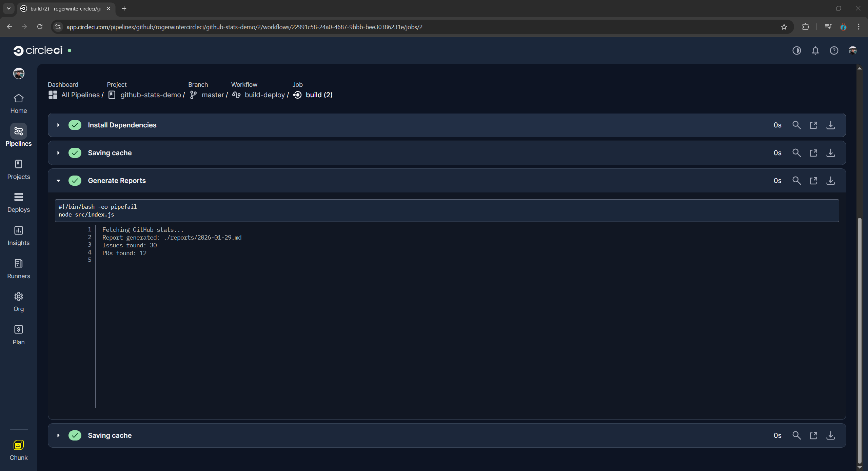
Task: Open a new browser tab
Action: point(124,8)
